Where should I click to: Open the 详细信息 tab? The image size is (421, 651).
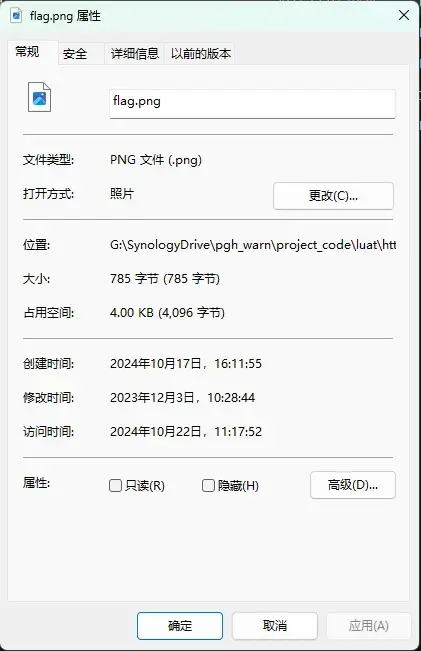[135, 54]
